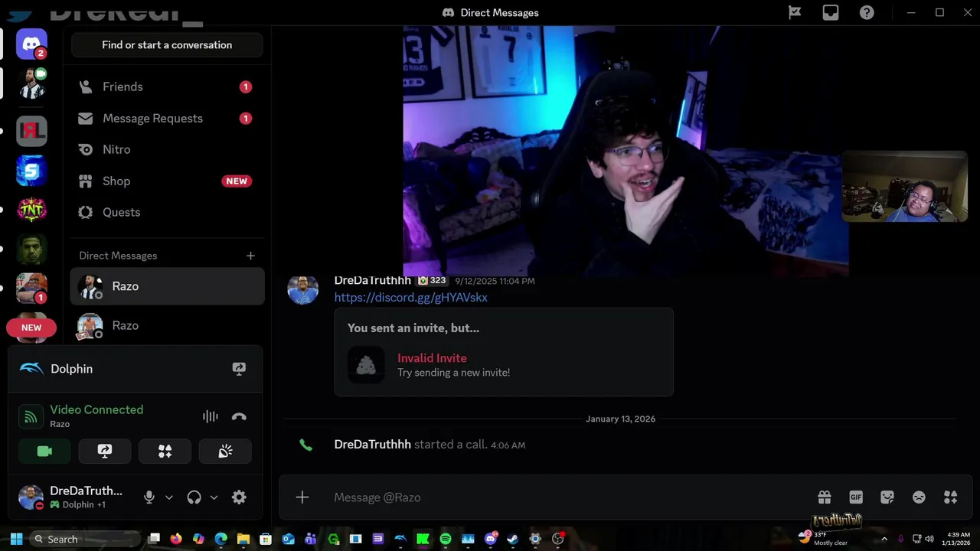Open the checkpoint flag icon in title bar
The width and height of the screenshot is (980, 551).
[x=795, y=12]
